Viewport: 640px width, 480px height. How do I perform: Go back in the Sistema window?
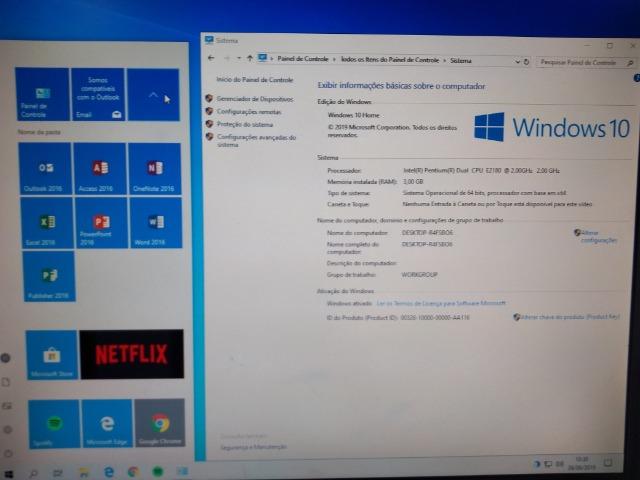211,58
